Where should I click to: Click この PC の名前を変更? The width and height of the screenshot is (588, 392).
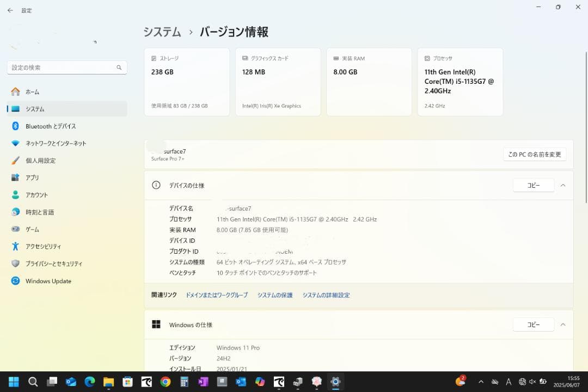click(x=535, y=155)
